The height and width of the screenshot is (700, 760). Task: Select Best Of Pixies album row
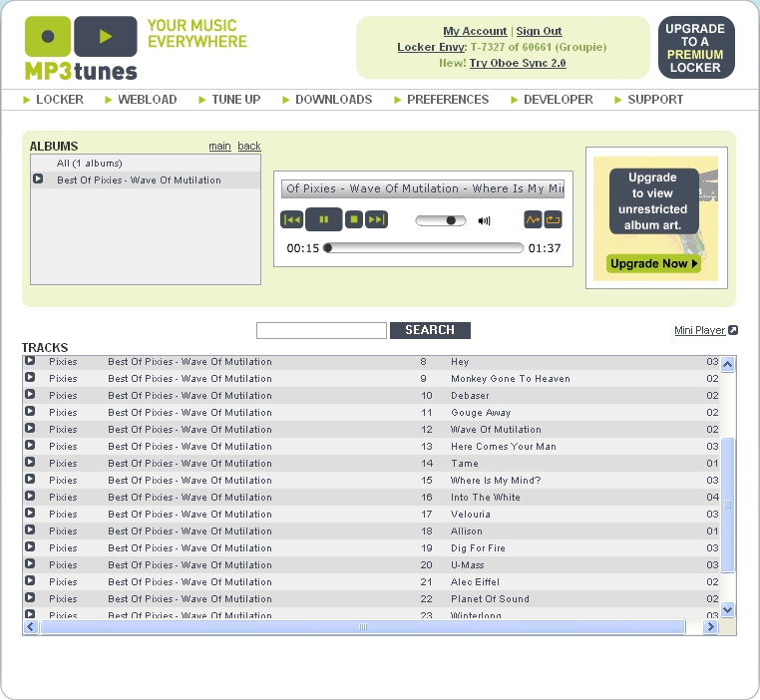146,179
